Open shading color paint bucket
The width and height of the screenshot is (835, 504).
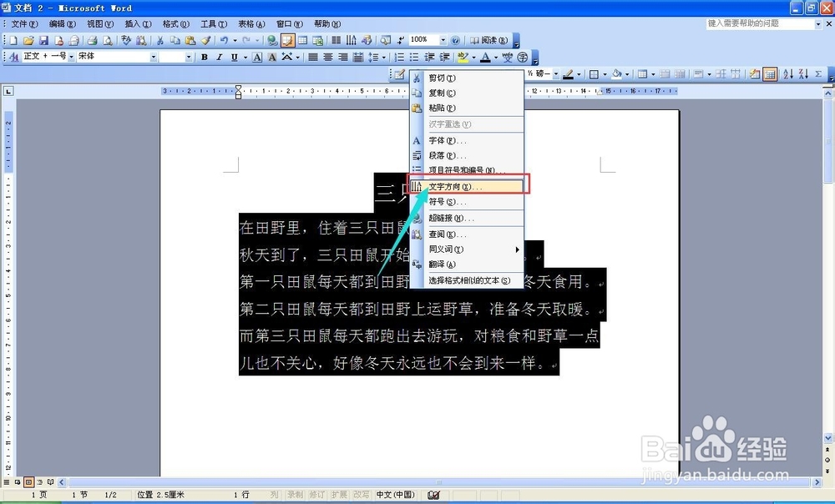(617, 74)
